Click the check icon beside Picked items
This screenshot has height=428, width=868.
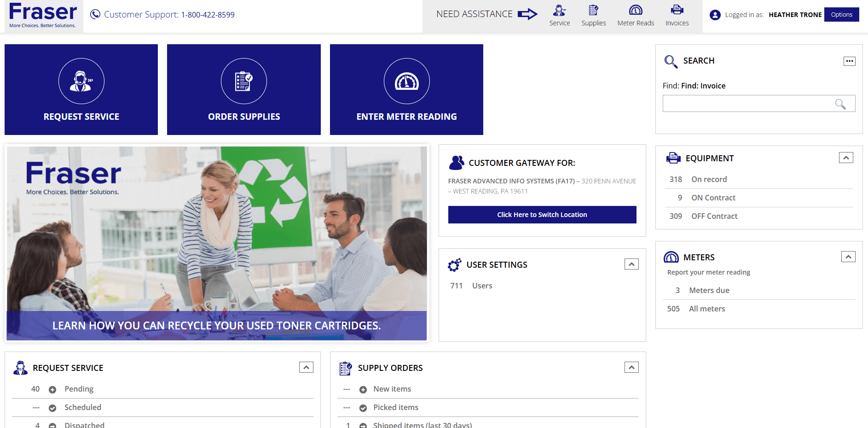pyautogui.click(x=363, y=408)
